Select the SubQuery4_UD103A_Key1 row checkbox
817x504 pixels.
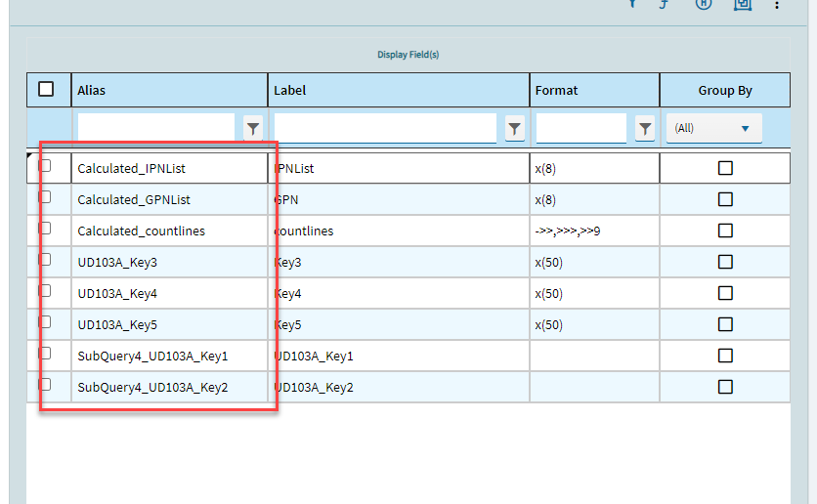[45, 353]
